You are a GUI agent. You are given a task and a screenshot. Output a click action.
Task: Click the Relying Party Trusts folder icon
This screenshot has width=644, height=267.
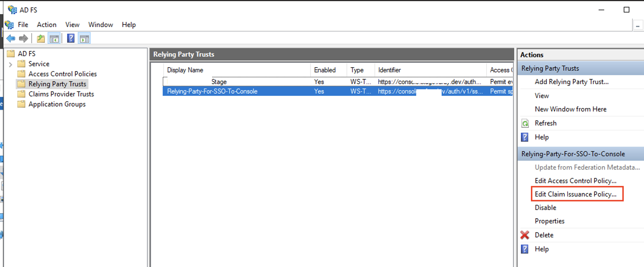(21, 84)
